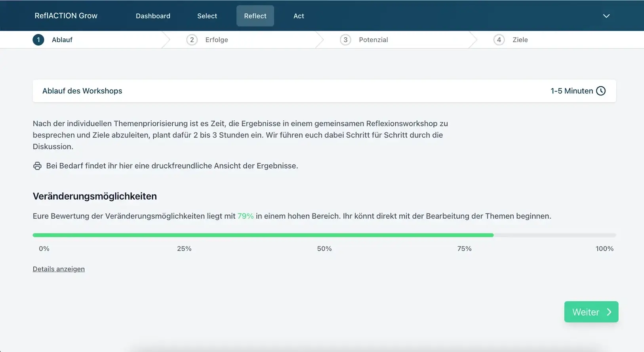Click the 100% label on the scale
Screen dimensions: 644x352
[604, 249]
